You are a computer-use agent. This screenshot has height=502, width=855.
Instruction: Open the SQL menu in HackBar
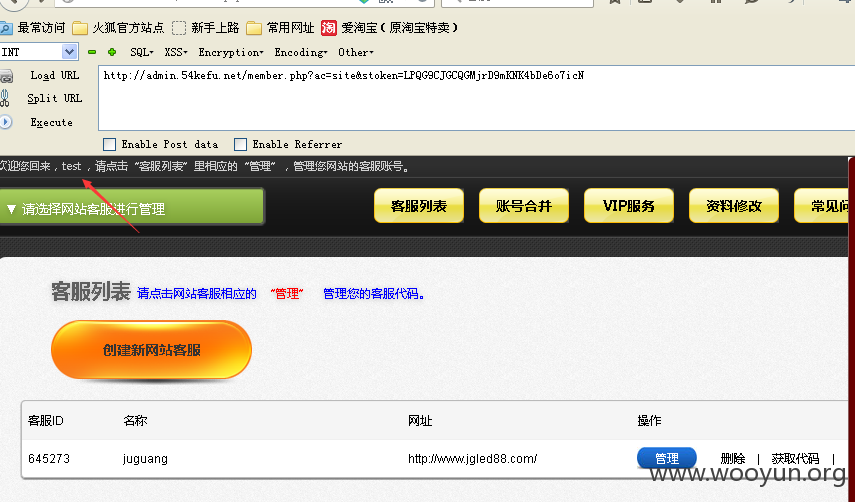coord(142,52)
